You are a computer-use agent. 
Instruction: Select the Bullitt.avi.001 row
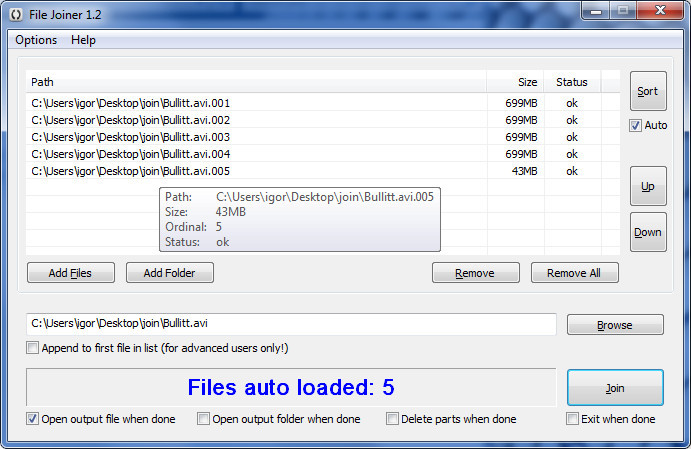pyautogui.click(x=323, y=103)
